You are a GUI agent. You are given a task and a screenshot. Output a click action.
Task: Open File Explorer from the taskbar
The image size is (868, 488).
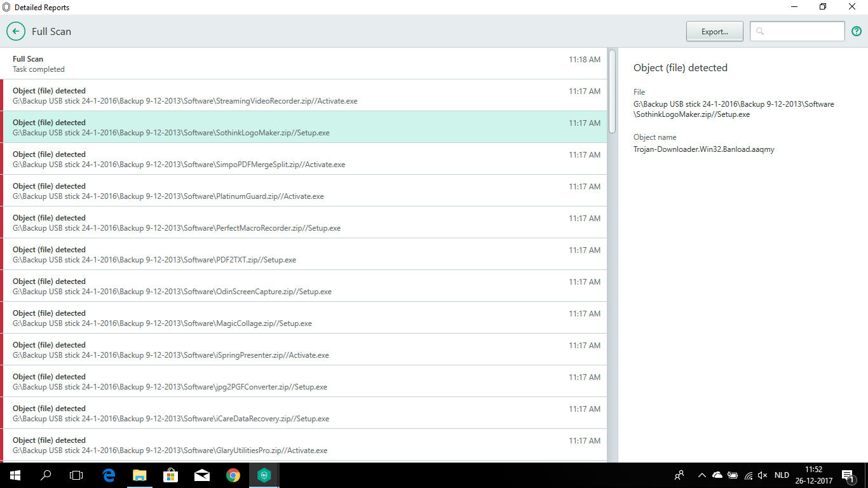pos(140,475)
